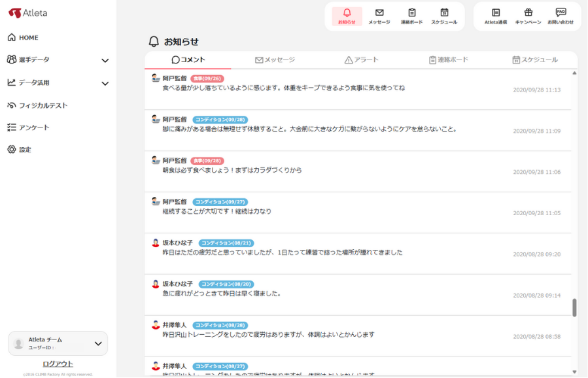Open comment starting 昨日はただの疲労だと
The width and height of the screenshot is (588, 378).
(358, 254)
